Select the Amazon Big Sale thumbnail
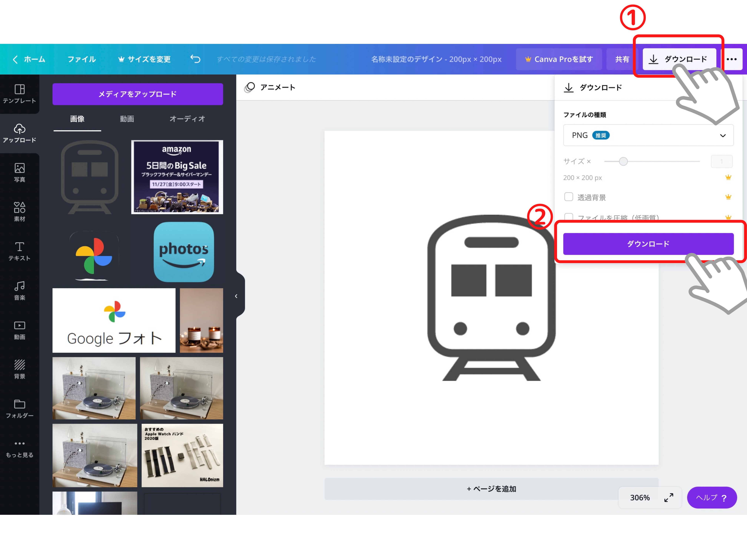This screenshot has height=560, width=747. [177, 177]
